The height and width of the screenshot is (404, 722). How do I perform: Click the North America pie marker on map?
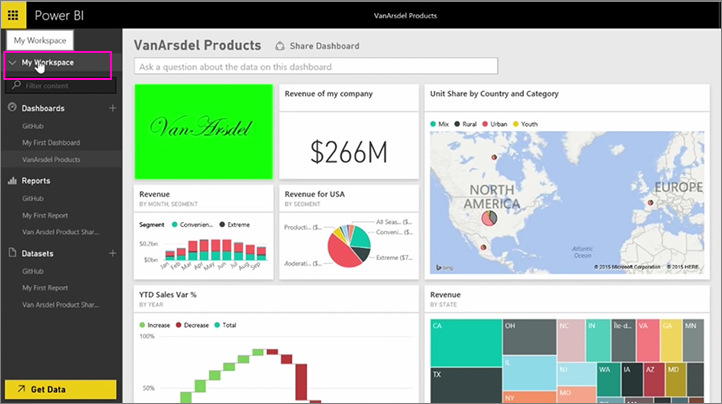[x=489, y=218]
